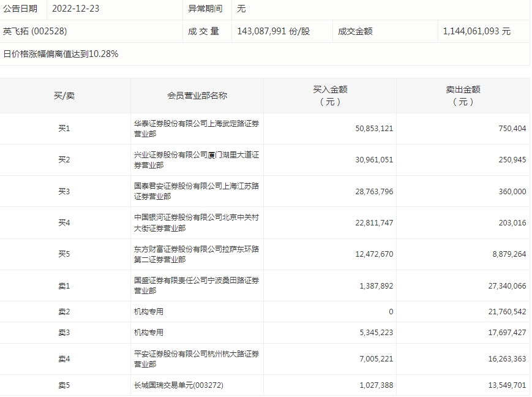This screenshot has height=397, width=532.
Task: Open 兴业证券 厦门湖里大道 brokerage entry
Action: click(196, 160)
